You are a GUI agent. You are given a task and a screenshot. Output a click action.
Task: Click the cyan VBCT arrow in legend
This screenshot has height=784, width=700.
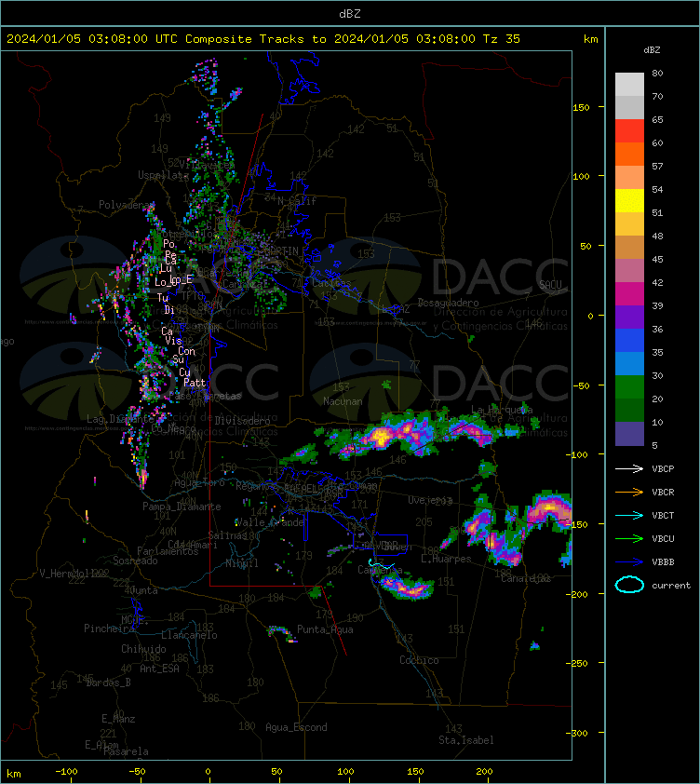(629, 516)
